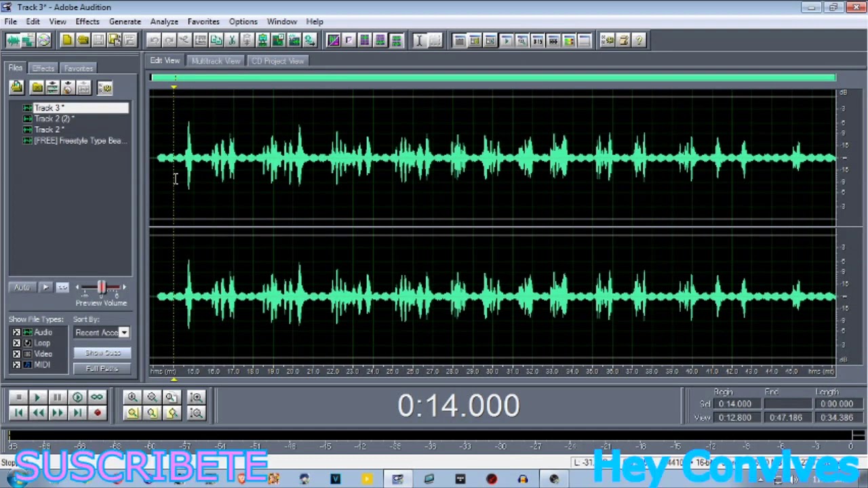
Task: Select Track 2 (2) * in file list
Action: click(54, 119)
